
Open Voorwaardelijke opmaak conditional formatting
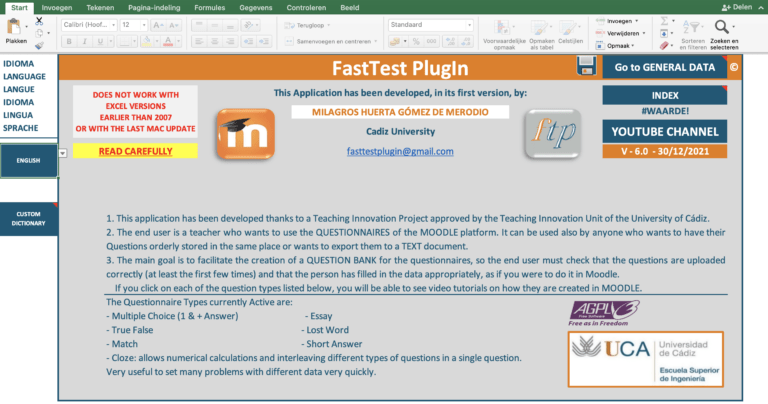(504, 33)
